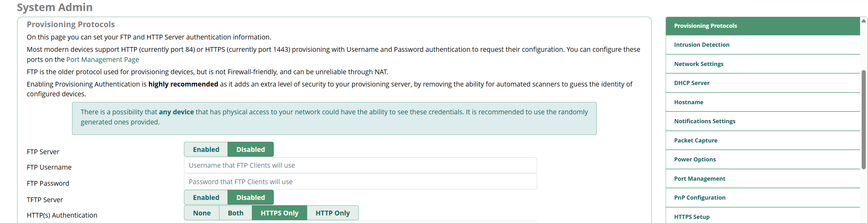Open the Port Management Page link
Image resolution: width=868 pixels, height=223 pixels.
pos(102,60)
